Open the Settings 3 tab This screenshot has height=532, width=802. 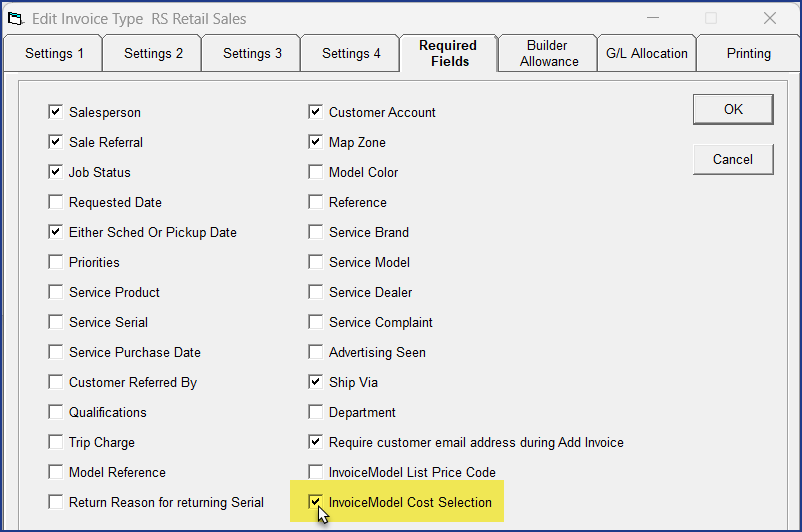point(252,54)
